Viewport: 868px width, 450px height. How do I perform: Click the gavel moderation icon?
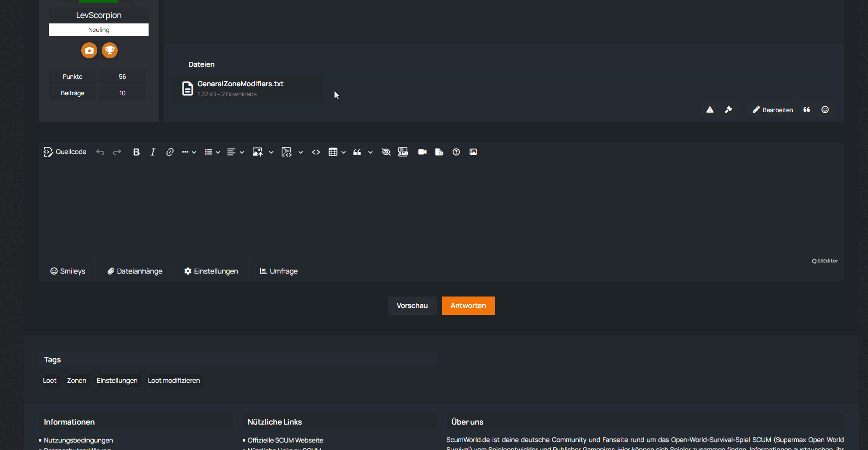(728, 110)
